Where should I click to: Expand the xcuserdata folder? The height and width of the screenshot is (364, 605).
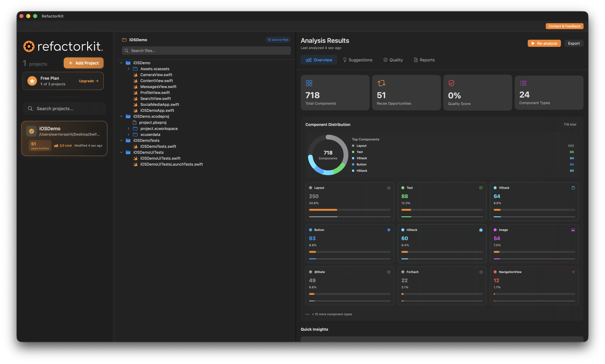pyautogui.click(x=128, y=134)
